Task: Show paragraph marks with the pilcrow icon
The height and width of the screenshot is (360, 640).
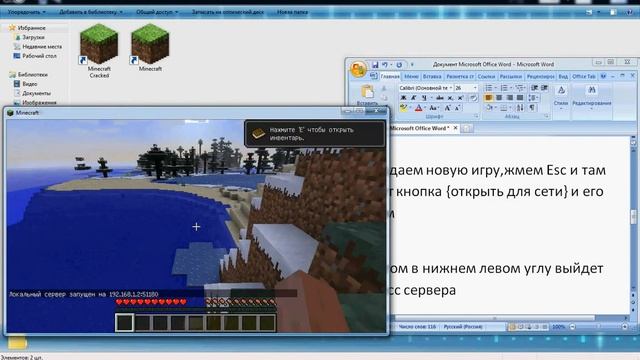Action: coord(532,108)
